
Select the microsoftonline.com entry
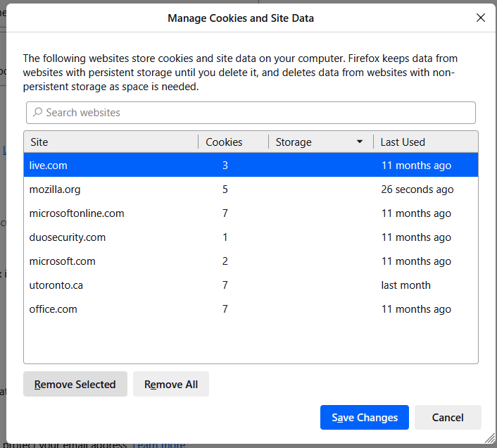pos(251,213)
